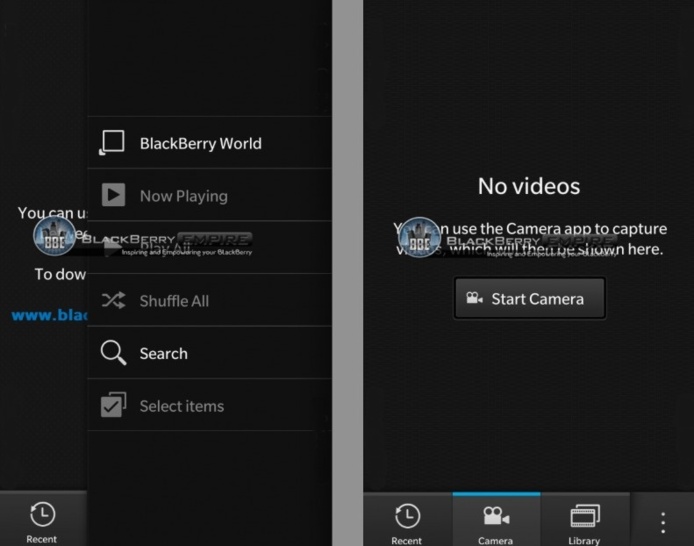This screenshot has height=546, width=694.
Task: Select the Now Playing menu entry text
Action: click(183, 196)
